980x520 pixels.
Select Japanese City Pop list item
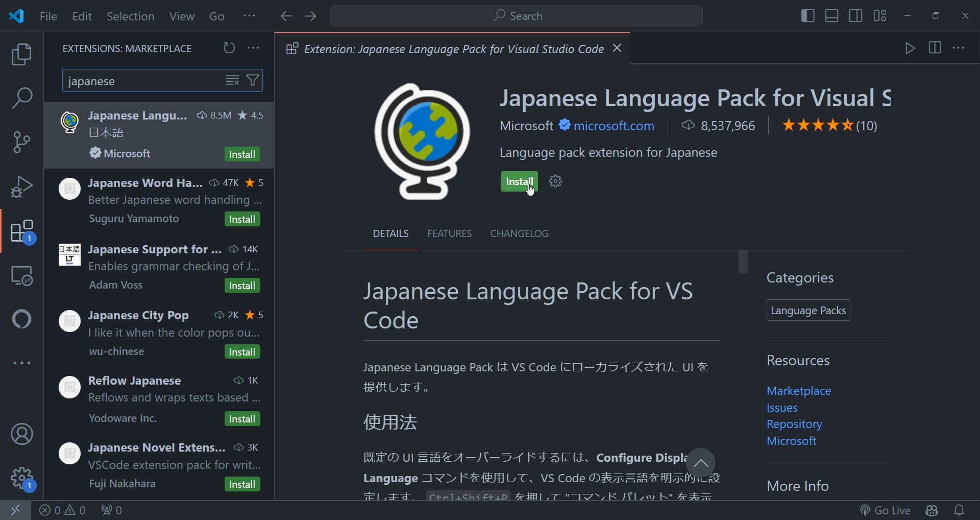pos(159,334)
